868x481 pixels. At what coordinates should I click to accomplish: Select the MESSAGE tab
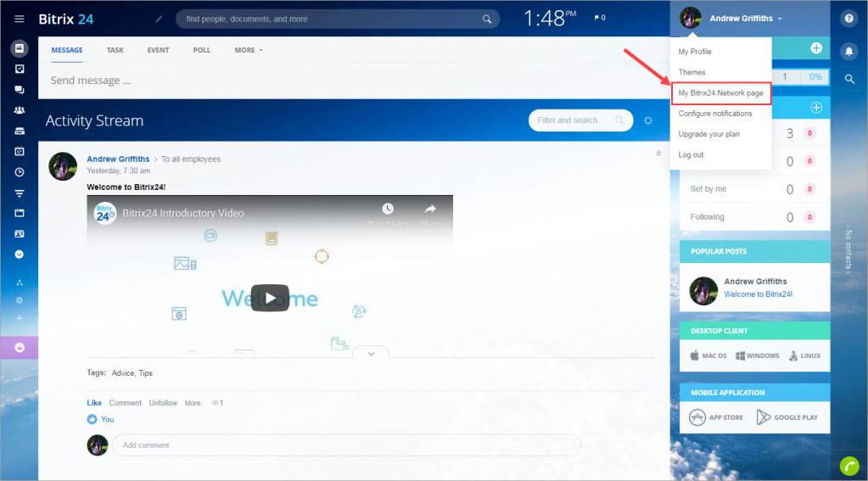(67, 50)
